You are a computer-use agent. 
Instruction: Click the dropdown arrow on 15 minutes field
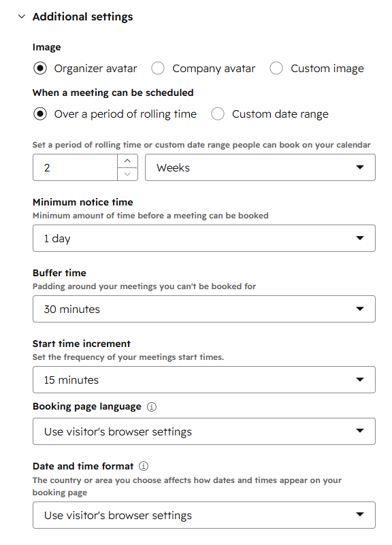pos(360,380)
